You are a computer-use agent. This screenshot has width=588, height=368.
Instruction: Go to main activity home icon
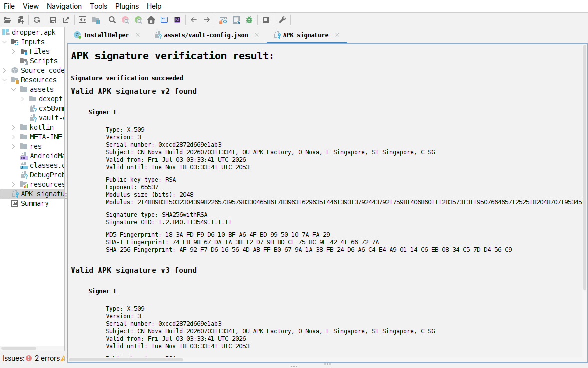click(x=151, y=20)
